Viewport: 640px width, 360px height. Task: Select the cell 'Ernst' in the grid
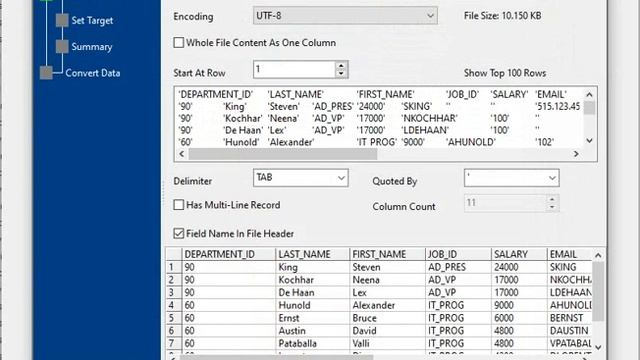pyautogui.click(x=313, y=318)
